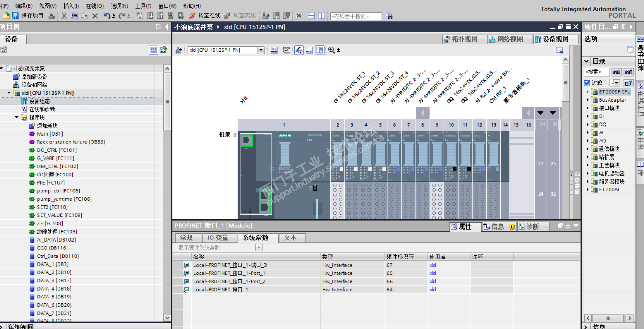Toggle the catalog Filter checkbox

click(x=587, y=83)
